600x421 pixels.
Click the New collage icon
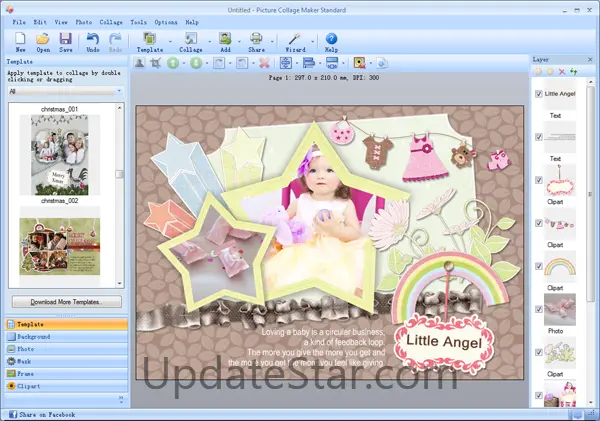[21, 40]
